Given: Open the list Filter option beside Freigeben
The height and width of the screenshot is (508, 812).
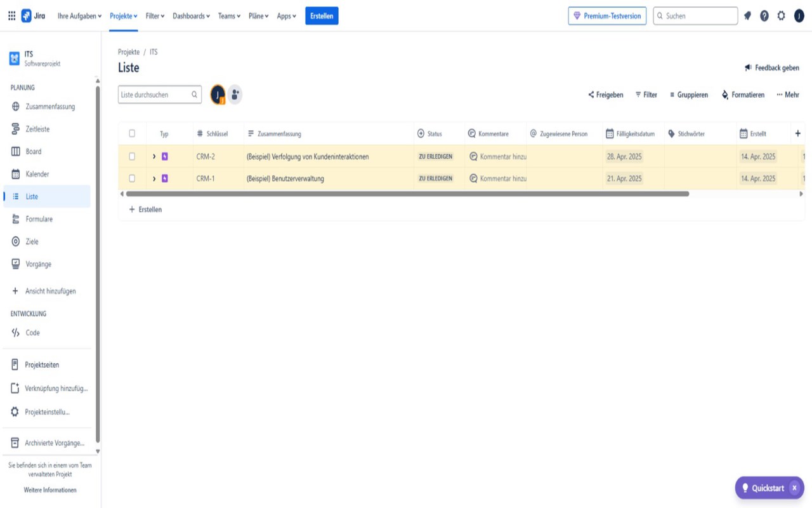Looking at the screenshot, I should pos(646,95).
